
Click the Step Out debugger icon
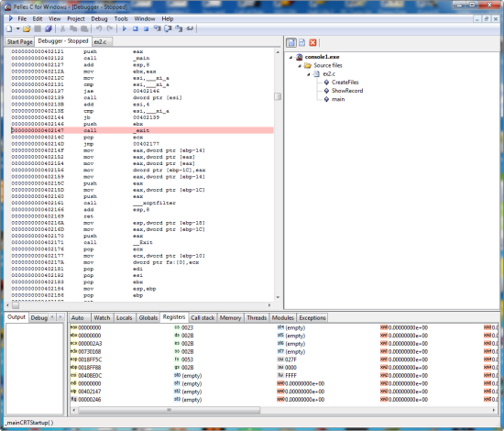[x=179, y=29]
